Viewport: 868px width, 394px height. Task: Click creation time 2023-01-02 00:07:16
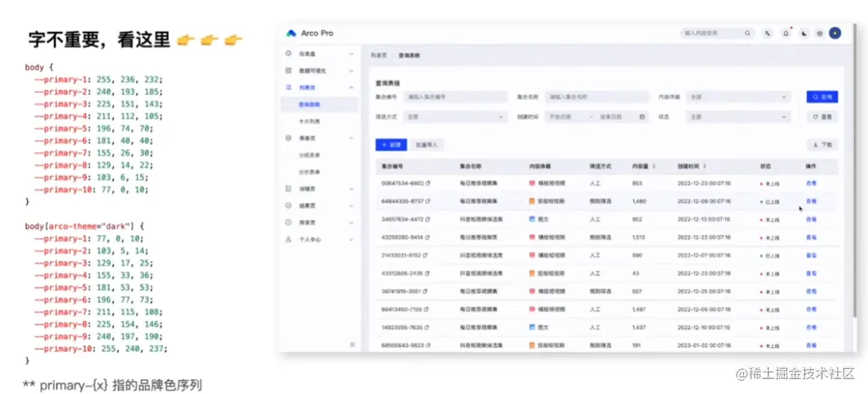coord(704,345)
